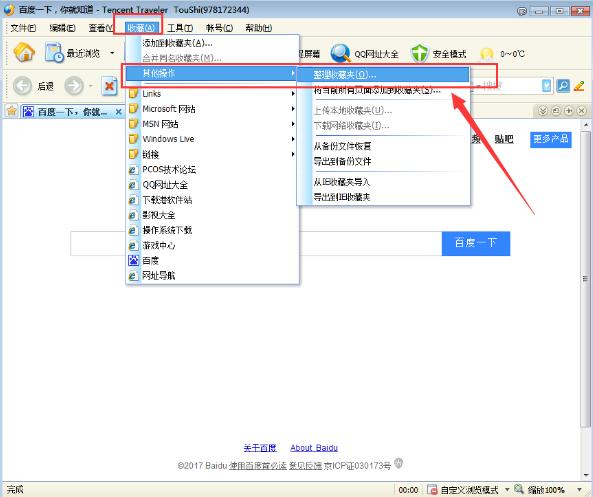Select 导出到备份文件 entry
Image resolution: width=593 pixels, height=497 pixels.
pyautogui.click(x=383, y=162)
